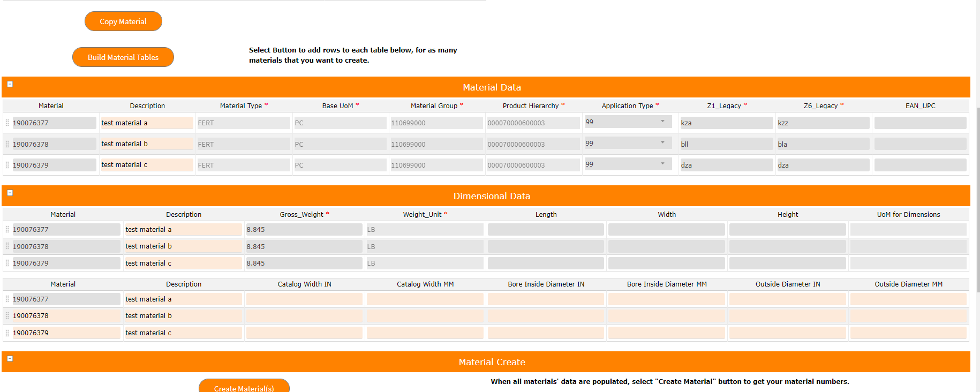Image resolution: width=980 pixels, height=392 pixels.
Task: Click Z1_Legacy field containing bll
Action: tap(726, 144)
